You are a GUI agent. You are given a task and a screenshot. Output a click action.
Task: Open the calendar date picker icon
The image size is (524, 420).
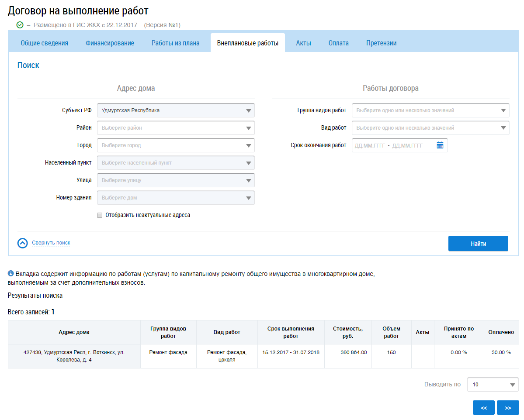click(x=440, y=145)
